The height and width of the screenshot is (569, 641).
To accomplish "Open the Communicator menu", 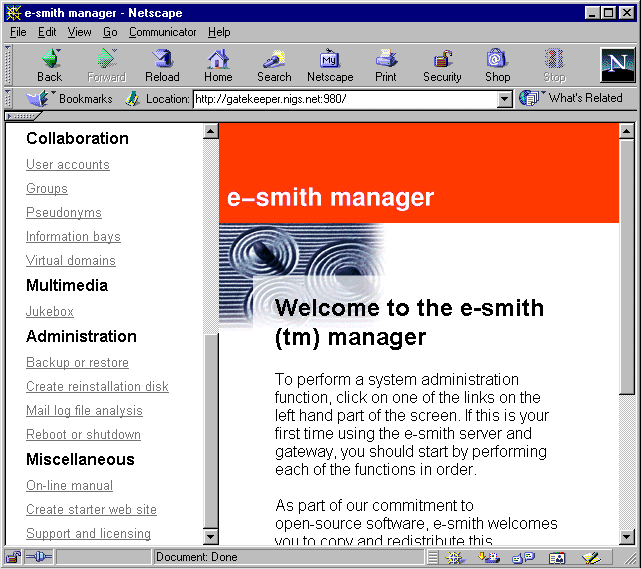I will (162, 32).
